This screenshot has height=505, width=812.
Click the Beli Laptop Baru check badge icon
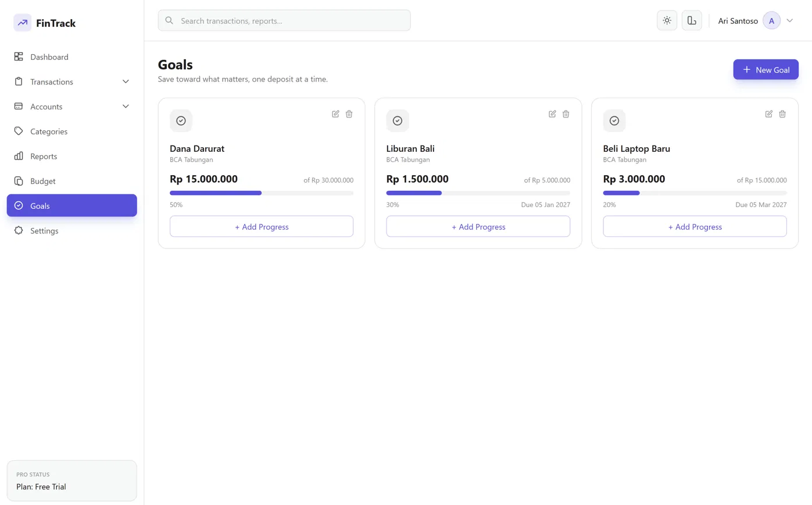tap(614, 120)
